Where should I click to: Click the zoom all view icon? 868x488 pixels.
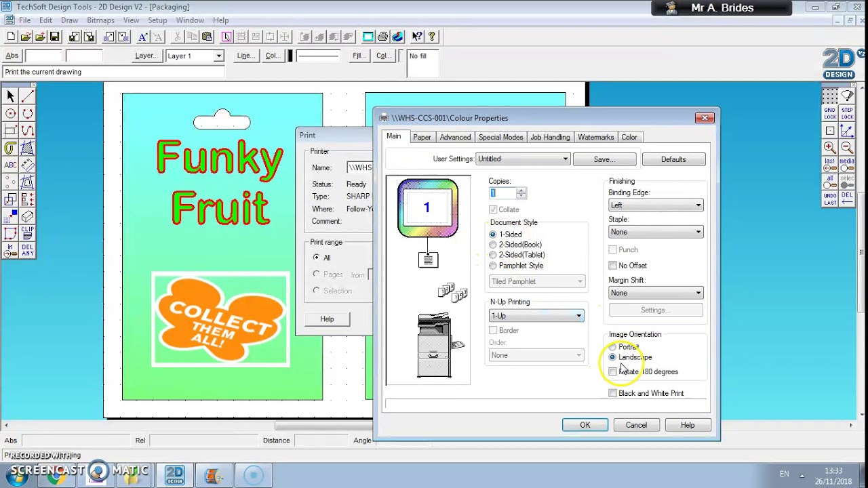point(830,182)
